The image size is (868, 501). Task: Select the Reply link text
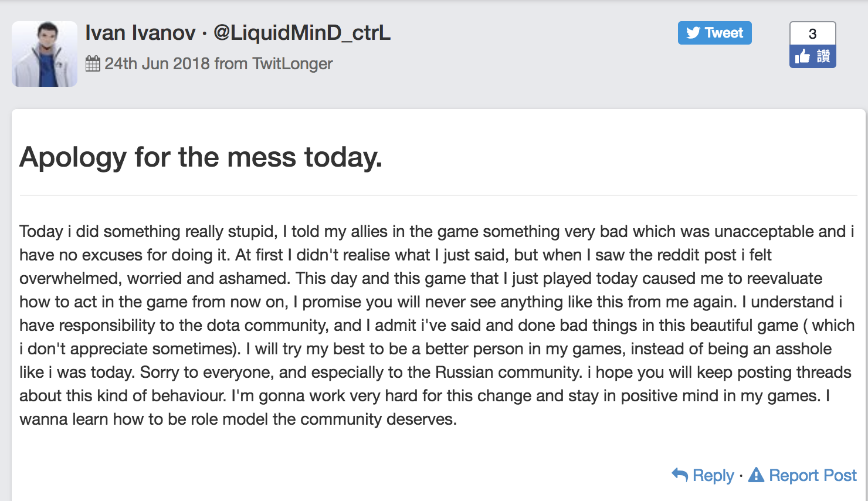pyautogui.click(x=713, y=475)
